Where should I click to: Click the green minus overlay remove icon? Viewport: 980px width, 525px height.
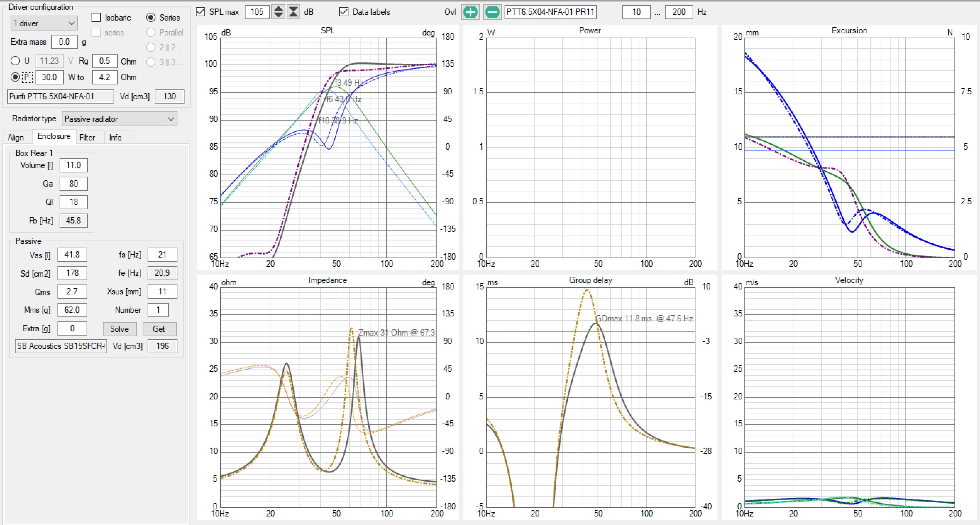click(492, 12)
